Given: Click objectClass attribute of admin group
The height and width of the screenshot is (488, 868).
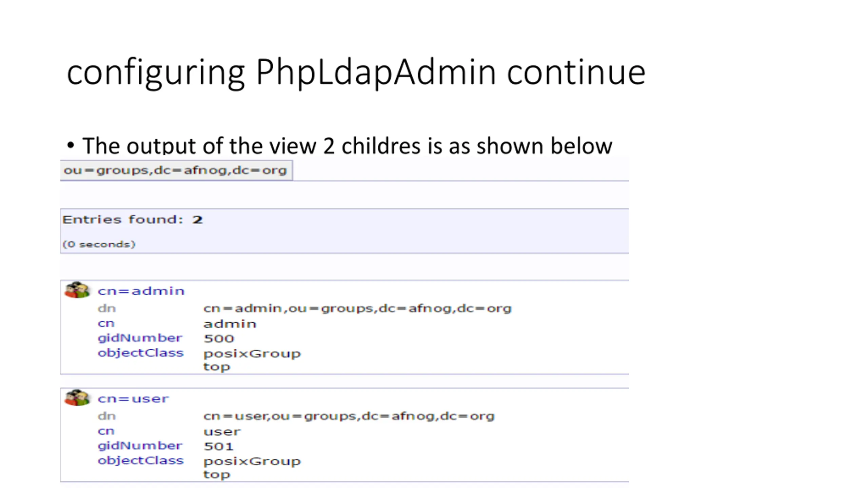Looking at the screenshot, I should pyautogui.click(x=141, y=353).
